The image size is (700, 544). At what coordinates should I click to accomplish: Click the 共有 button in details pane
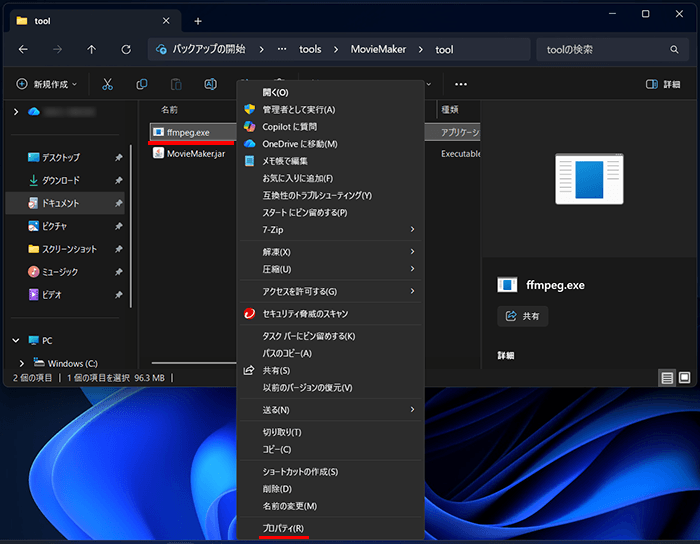pyautogui.click(x=522, y=316)
